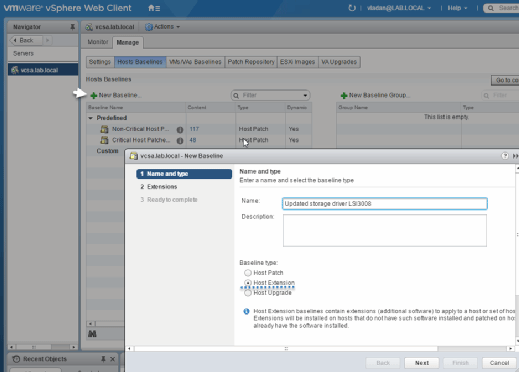Click the vcsa.lab.local server icon in Navigator
The width and height of the screenshot is (519, 372).
(15, 70)
